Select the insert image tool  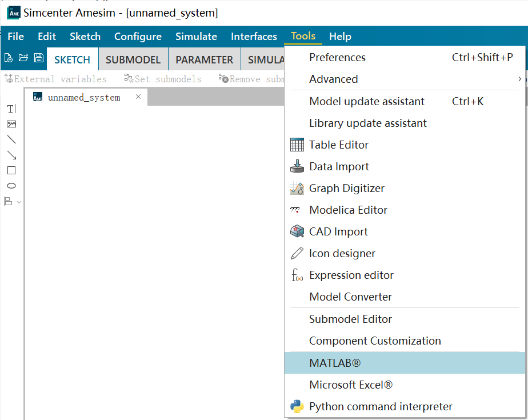coord(11,124)
